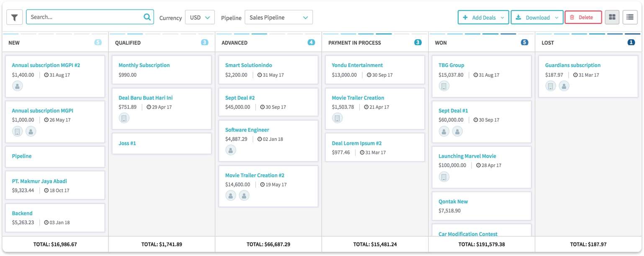
Task: Click clock icon on Yondu Entertainment card
Action: (369, 75)
